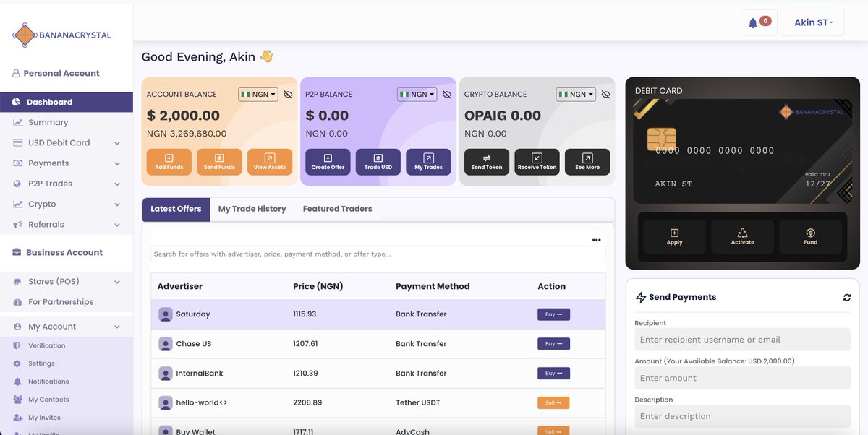The image size is (868, 435).
Task: Click the Send Funds button
Action: (x=219, y=162)
